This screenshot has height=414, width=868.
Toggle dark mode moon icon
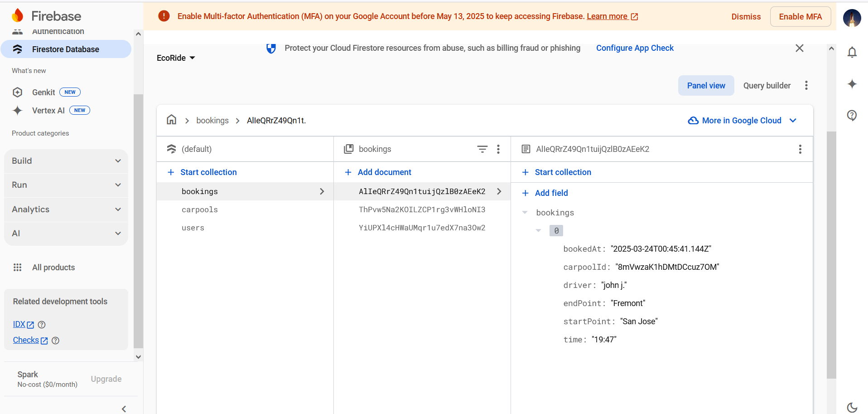click(x=852, y=407)
